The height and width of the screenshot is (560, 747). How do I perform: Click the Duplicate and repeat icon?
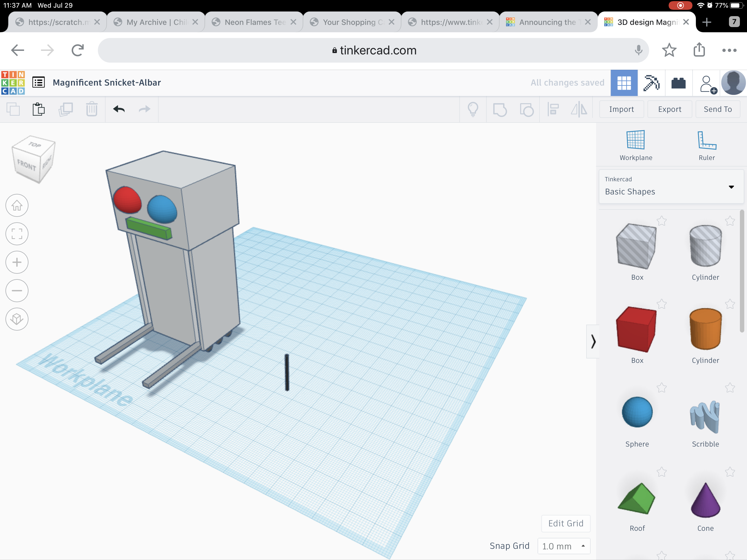tap(66, 109)
